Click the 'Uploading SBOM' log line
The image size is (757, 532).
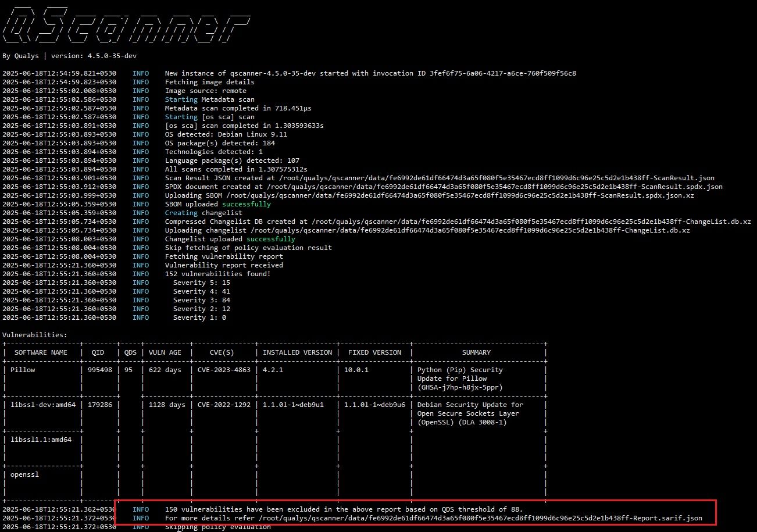429,195
